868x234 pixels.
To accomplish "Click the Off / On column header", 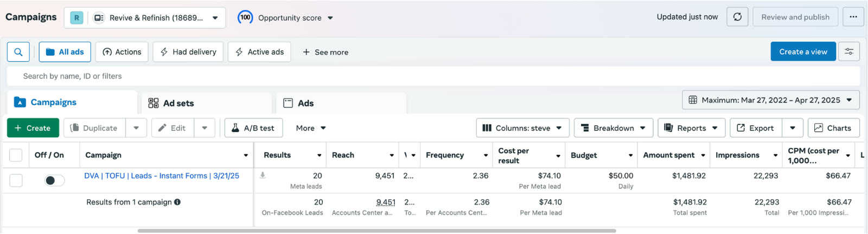I will point(49,155).
